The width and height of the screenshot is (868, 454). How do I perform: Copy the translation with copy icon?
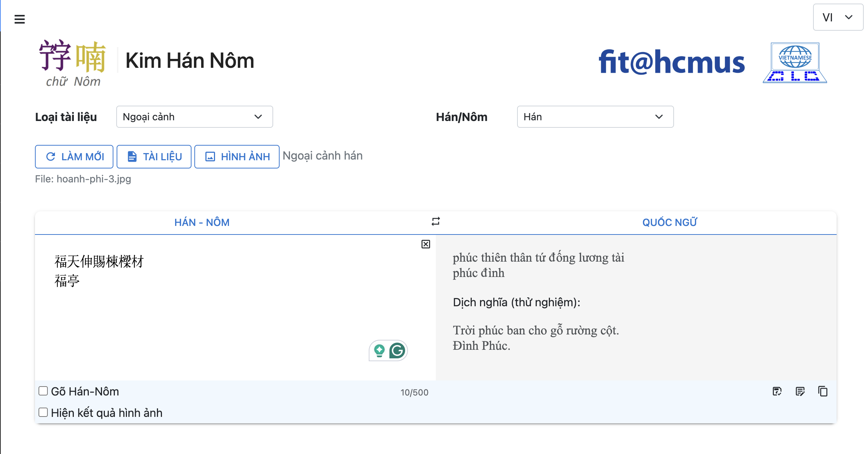(x=823, y=392)
